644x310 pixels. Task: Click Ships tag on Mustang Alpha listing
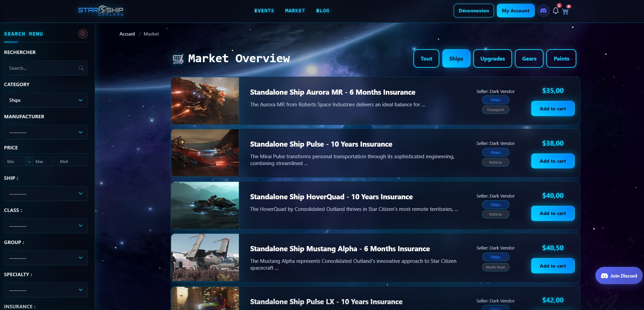tap(495, 257)
